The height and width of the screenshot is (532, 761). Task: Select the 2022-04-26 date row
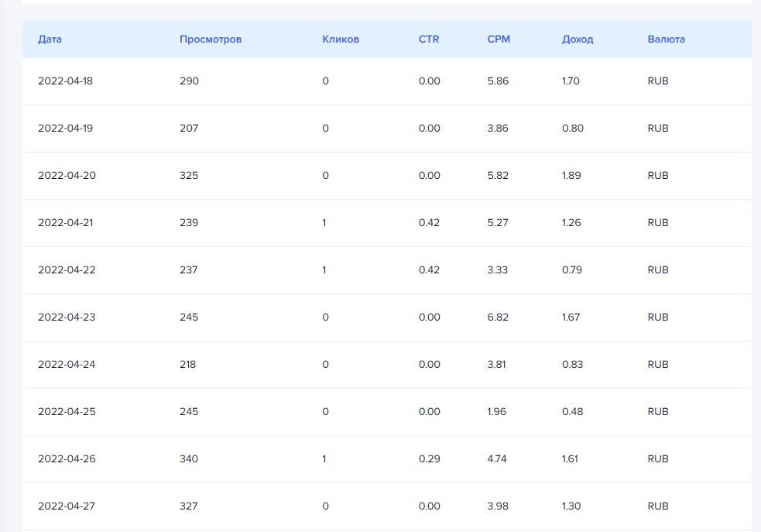point(67,458)
